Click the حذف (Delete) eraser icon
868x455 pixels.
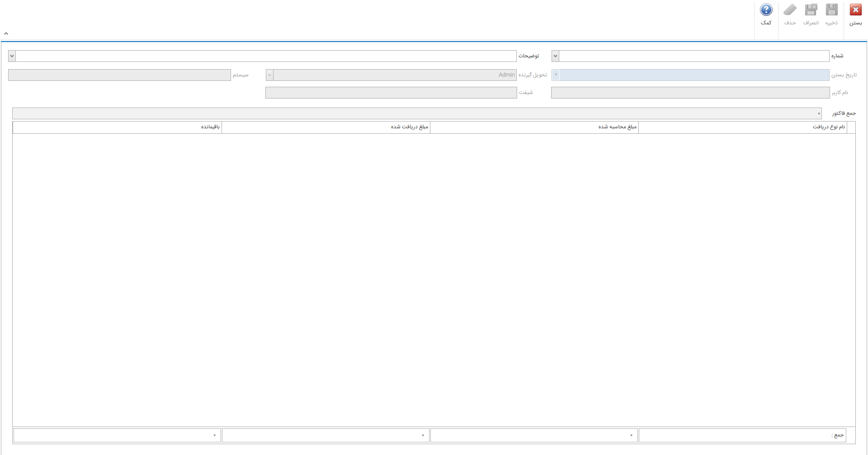click(790, 10)
